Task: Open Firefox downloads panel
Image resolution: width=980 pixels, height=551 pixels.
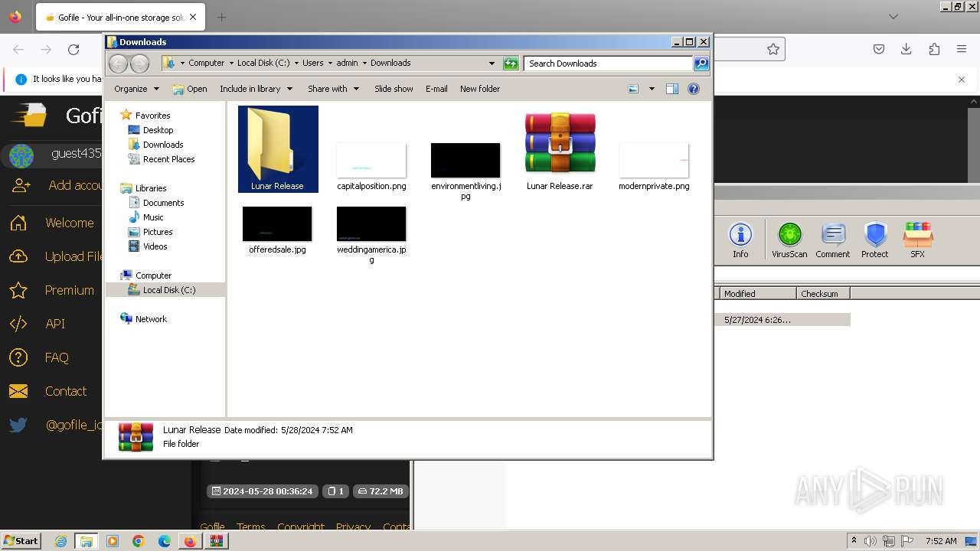Action: (x=906, y=49)
